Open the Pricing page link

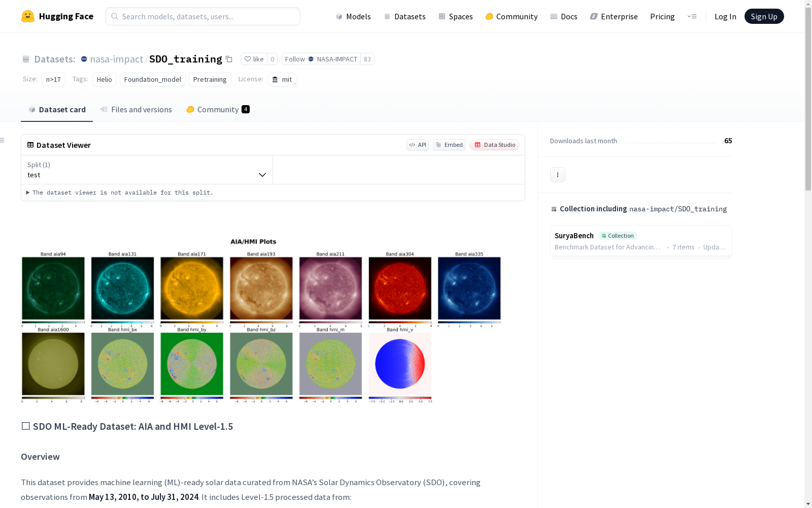(662, 16)
